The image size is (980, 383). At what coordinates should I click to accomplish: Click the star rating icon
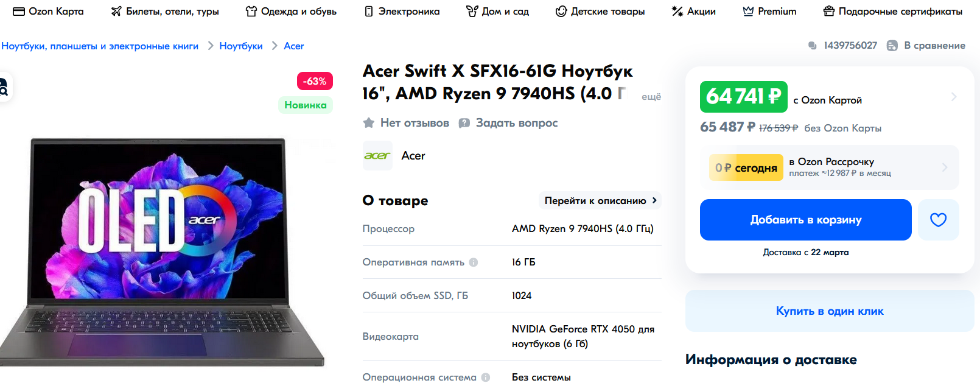tap(369, 123)
